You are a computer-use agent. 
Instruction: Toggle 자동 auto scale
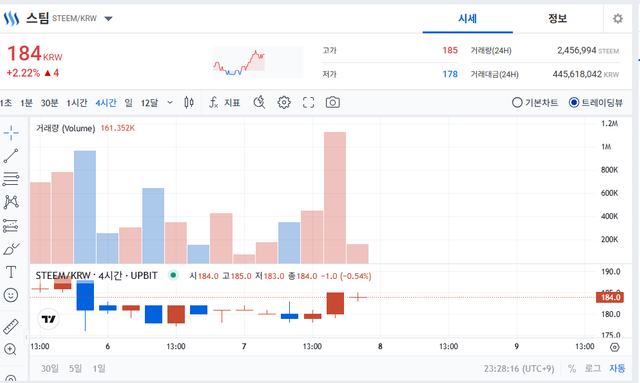click(617, 369)
